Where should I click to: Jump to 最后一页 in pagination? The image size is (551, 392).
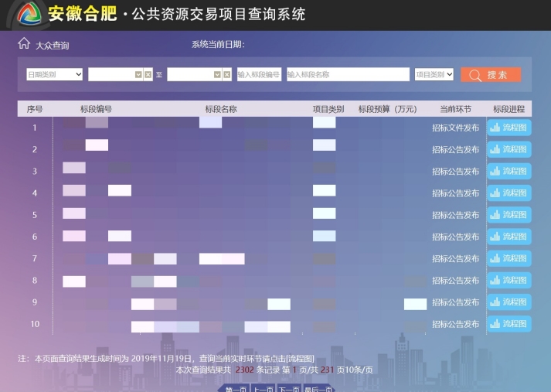tap(318, 389)
